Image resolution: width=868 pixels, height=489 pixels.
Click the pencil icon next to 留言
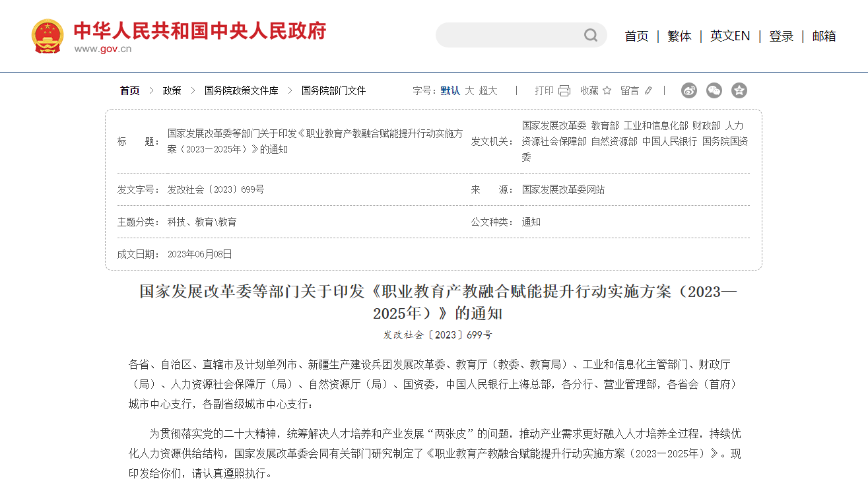tap(648, 90)
